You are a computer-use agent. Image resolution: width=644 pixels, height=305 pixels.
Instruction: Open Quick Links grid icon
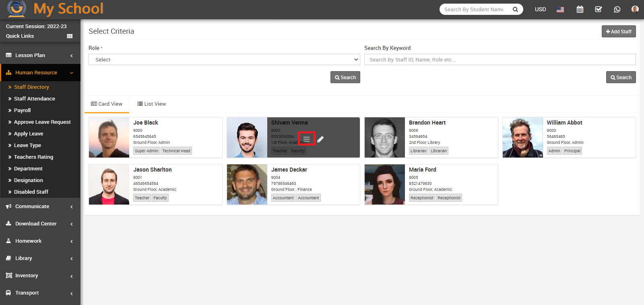pos(70,36)
